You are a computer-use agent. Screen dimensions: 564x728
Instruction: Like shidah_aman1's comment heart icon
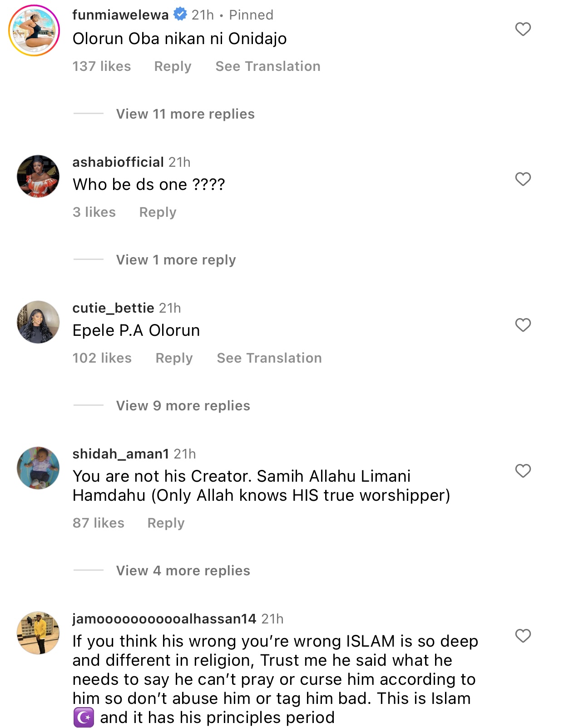click(x=523, y=471)
